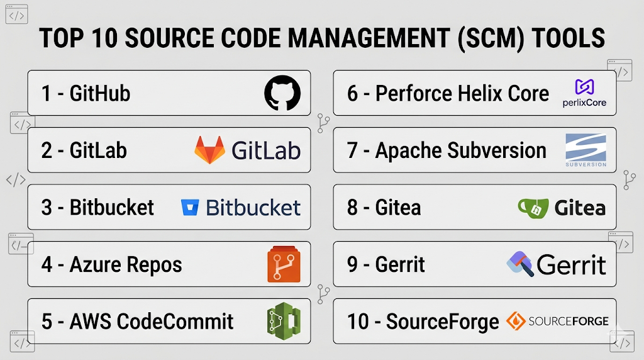
Task: Select the "1 - GitHub" text label
Action: coord(86,94)
